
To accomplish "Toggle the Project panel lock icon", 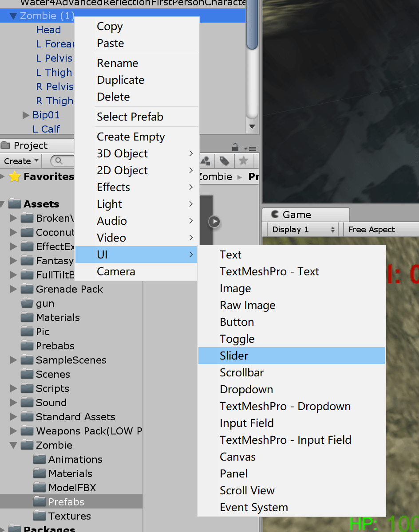I will pos(235,147).
